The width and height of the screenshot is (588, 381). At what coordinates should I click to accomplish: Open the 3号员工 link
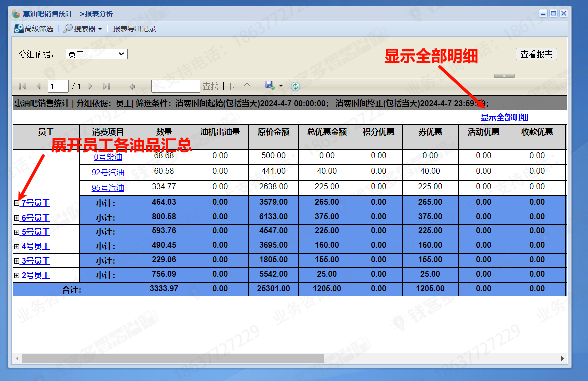click(35, 261)
